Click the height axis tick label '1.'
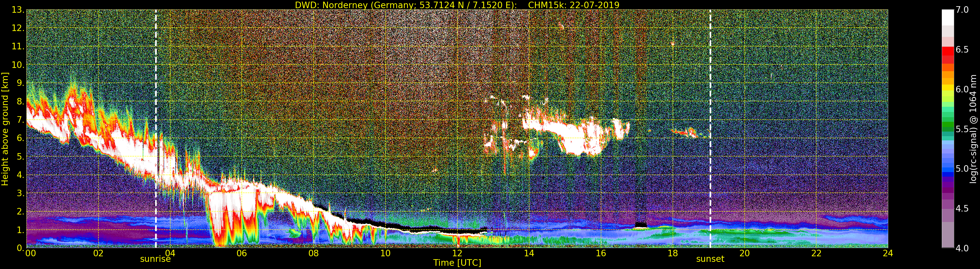Image resolution: width=980 pixels, height=269 pixels. tap(21, 230)
